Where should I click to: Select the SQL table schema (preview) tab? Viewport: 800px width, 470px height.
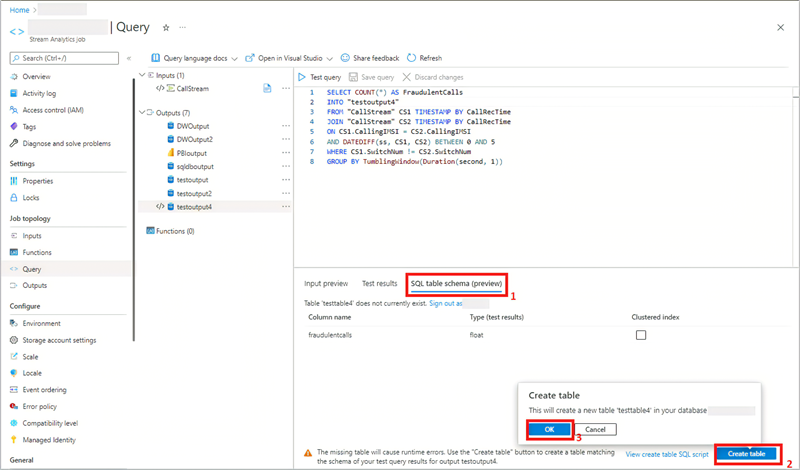456,284
